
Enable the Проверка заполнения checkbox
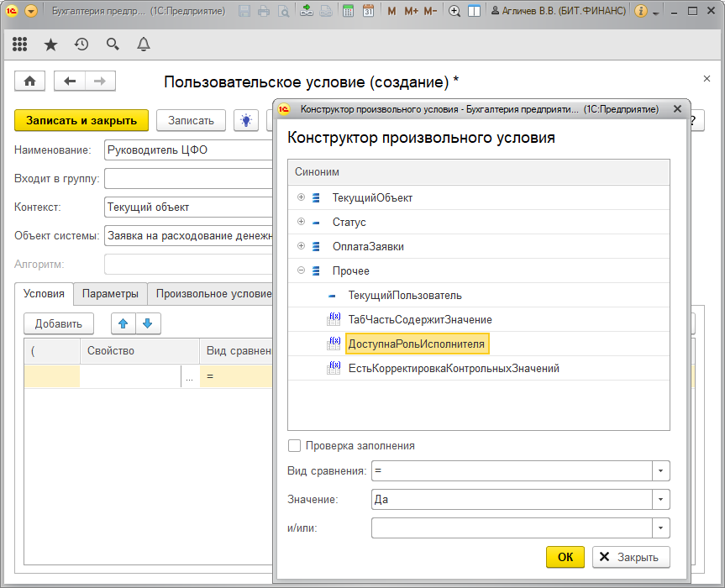(x=294, y=446)
